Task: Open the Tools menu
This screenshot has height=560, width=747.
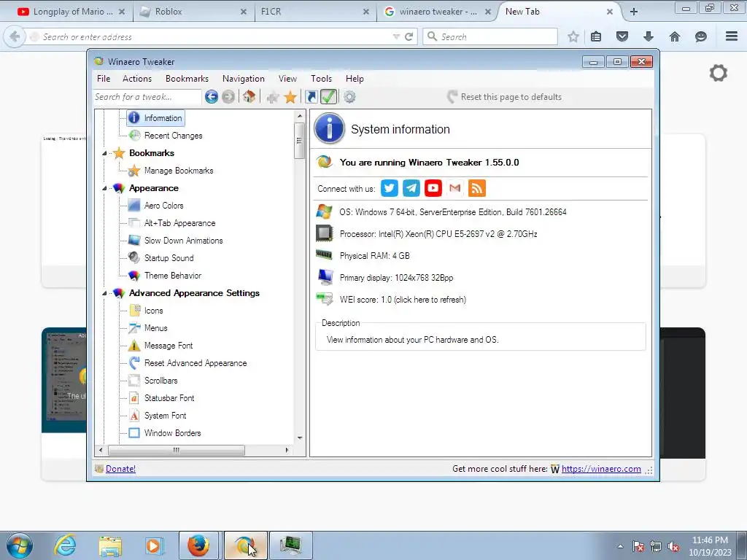Action: click(x=321, y=79)
